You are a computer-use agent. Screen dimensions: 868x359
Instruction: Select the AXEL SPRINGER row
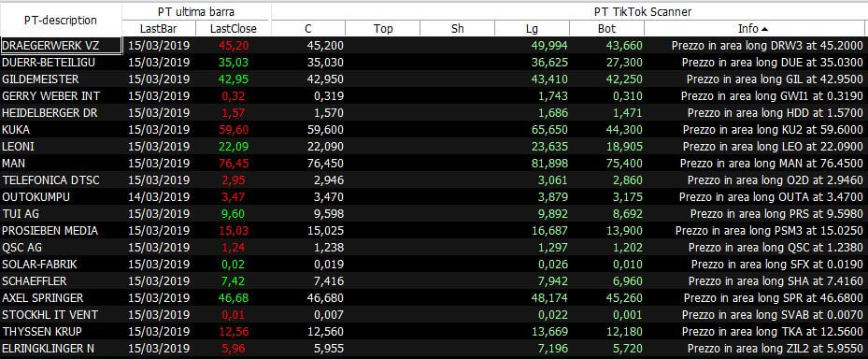[434, 298]
